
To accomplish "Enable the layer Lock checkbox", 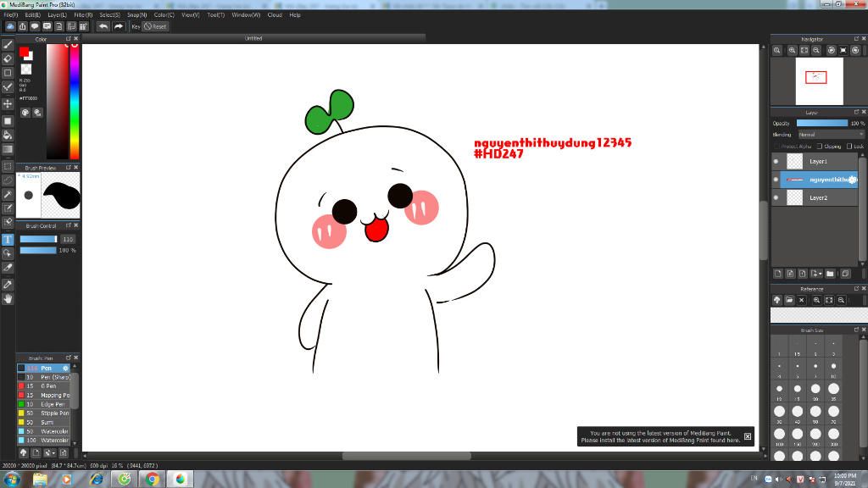I will (849, 146).
